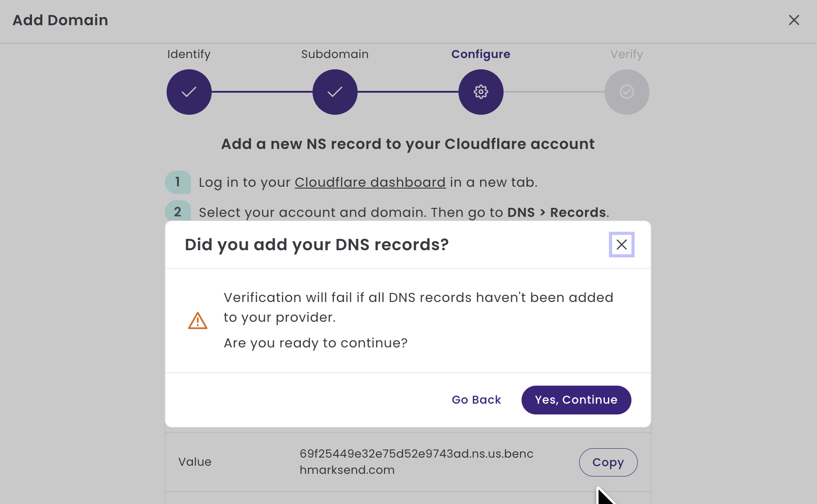This screenshot has height=504, width=817.
Task: Copy the NS record value
Action: (608, 462)
